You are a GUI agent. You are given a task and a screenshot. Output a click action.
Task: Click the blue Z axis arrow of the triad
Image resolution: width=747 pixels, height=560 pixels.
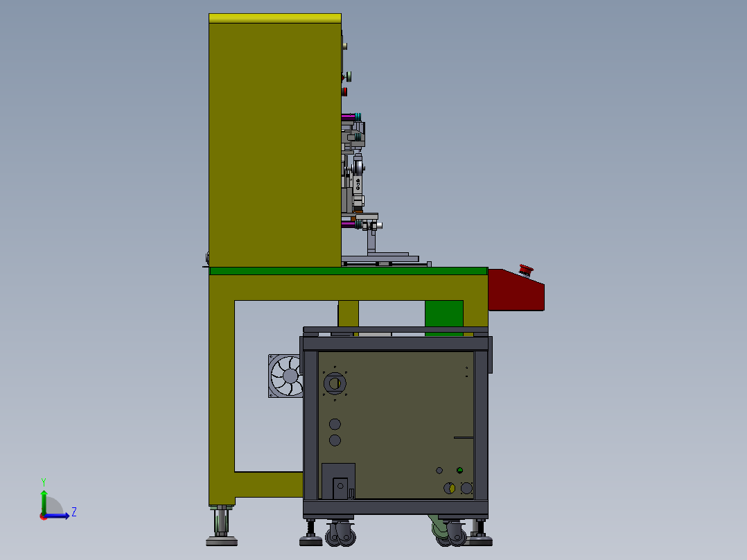(58, 516)
